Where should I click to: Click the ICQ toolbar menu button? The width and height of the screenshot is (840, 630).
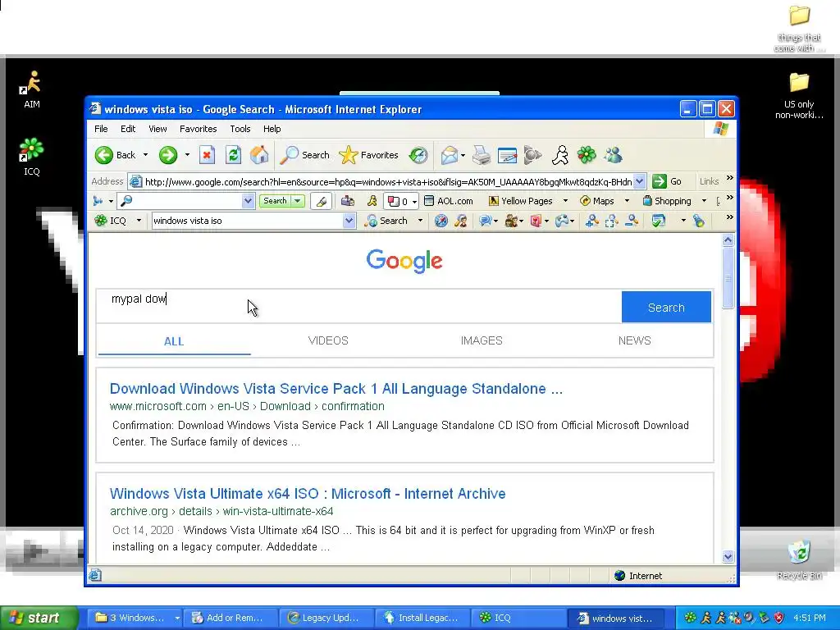pyautogui.click(x=117, y=221)
